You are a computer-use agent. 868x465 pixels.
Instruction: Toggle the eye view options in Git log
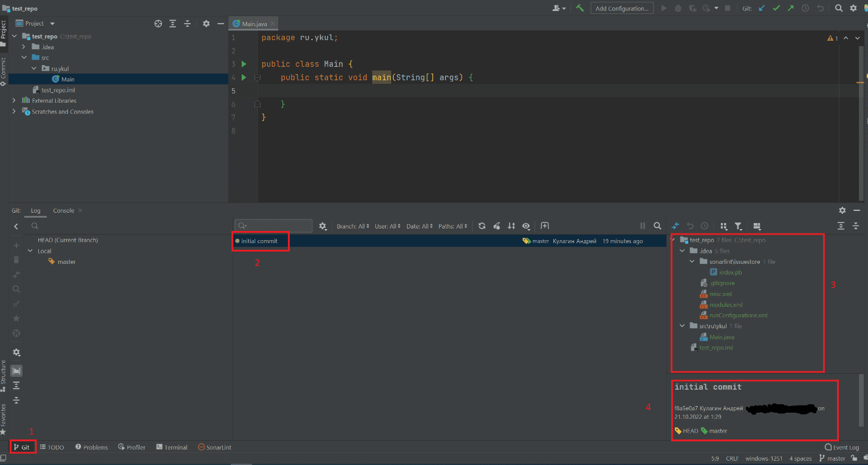[526, 226]
